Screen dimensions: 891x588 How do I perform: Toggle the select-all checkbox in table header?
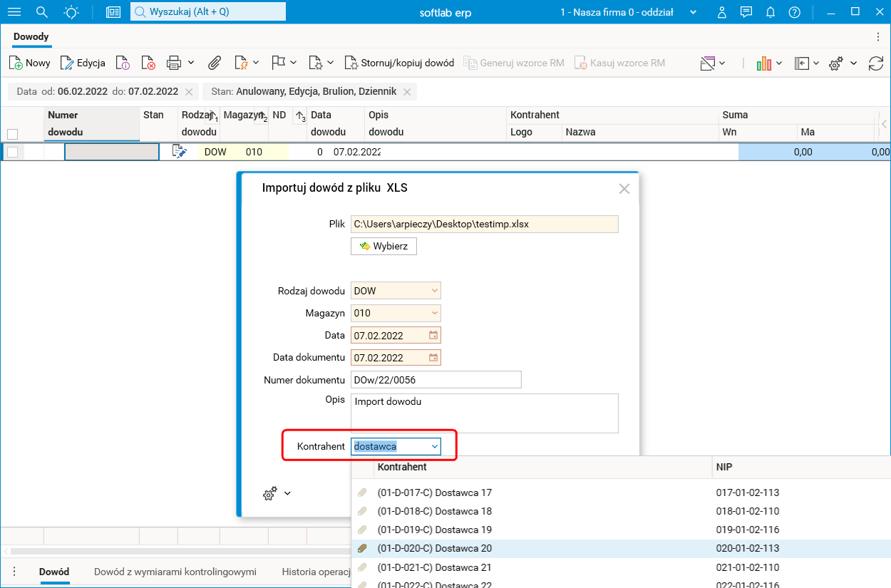click(12, 133)
